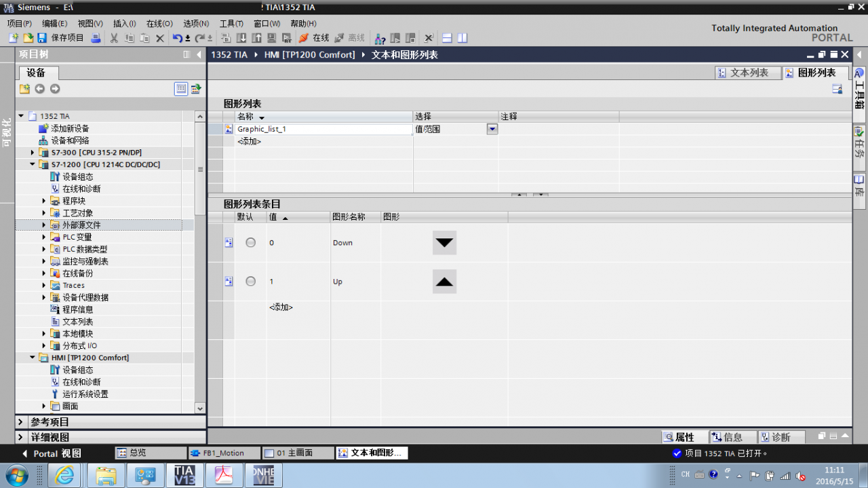Select default radio for Down entry
The image size is (868, 488).
[x=251, y=242]
